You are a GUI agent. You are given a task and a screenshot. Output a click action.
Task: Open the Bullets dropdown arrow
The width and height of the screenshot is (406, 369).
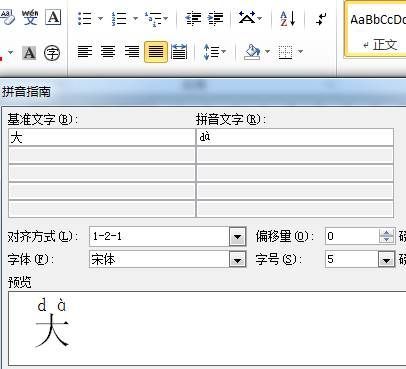coord(100,19)
